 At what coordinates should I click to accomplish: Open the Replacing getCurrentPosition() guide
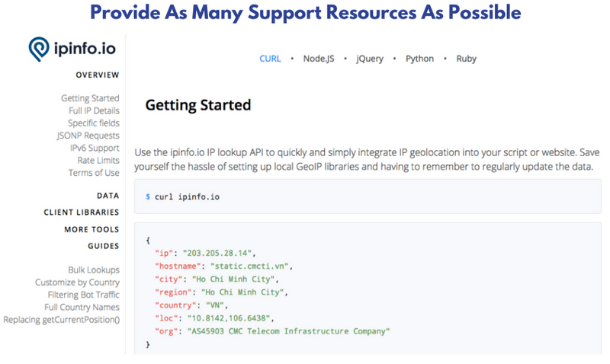[62, 320]
